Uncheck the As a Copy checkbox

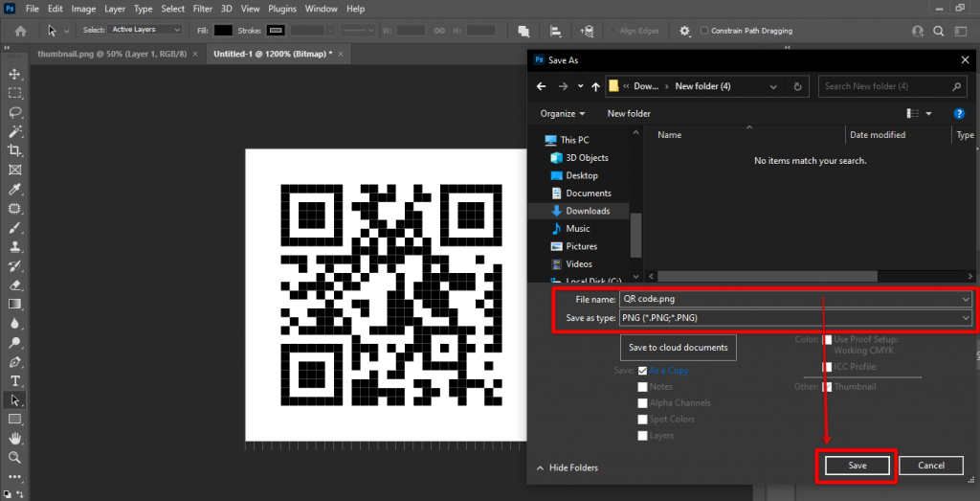click(643, 371)
